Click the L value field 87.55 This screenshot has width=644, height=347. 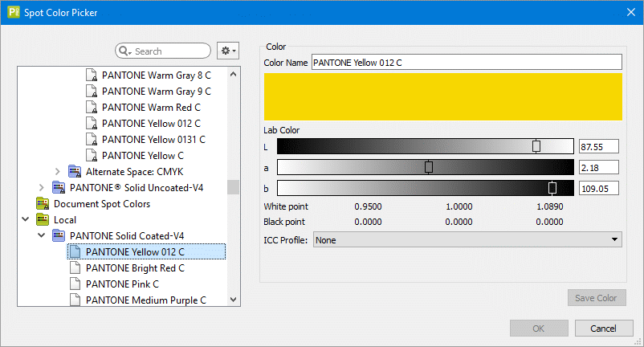click(599, 147)
